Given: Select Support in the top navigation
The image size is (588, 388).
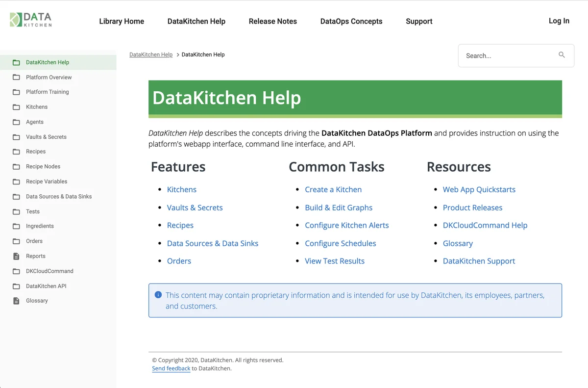Looking at the screenshot, I should (419, 21).
